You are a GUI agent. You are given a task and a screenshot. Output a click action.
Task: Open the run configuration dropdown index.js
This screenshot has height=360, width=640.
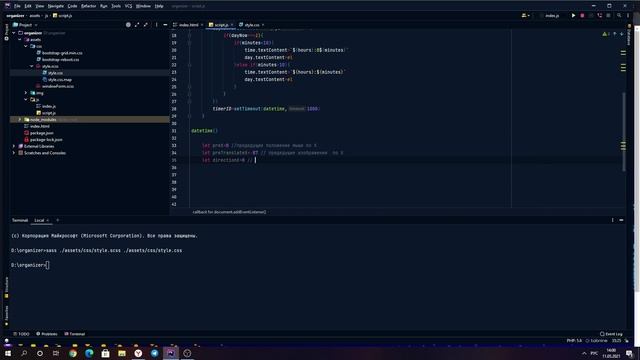point(551,16)
